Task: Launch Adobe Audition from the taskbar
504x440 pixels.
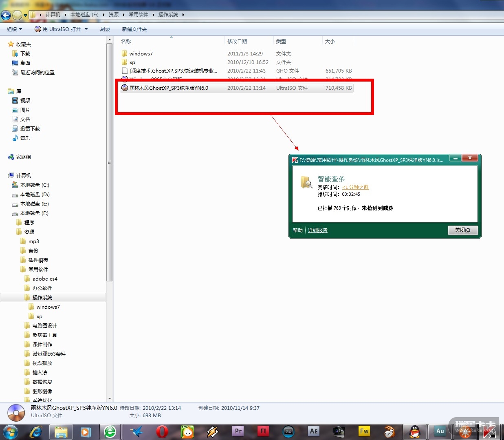Action: coord(440,431)
